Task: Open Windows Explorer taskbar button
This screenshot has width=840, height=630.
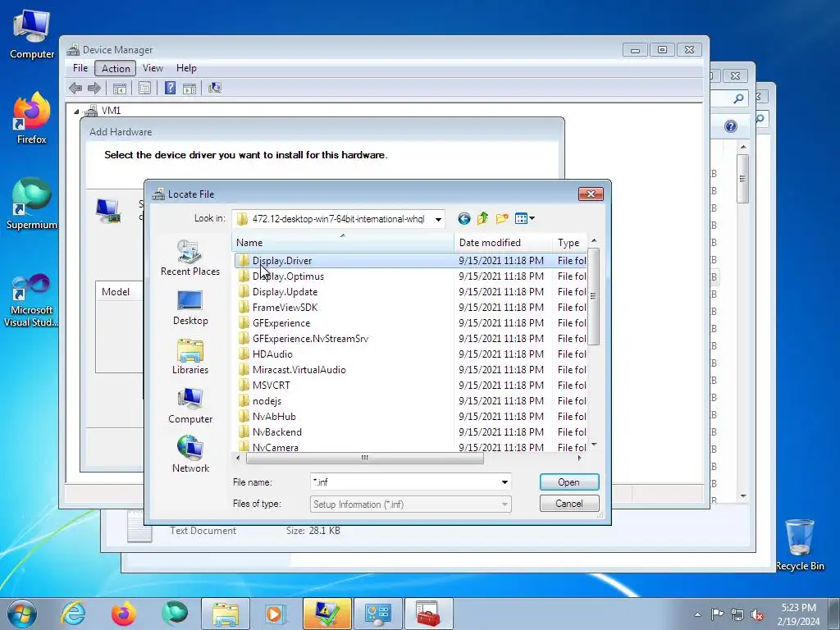Action: (226, 614)
